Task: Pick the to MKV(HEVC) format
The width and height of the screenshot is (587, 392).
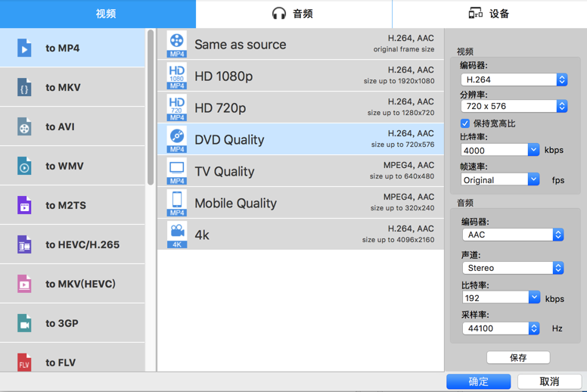Action: tap(73, 284)
